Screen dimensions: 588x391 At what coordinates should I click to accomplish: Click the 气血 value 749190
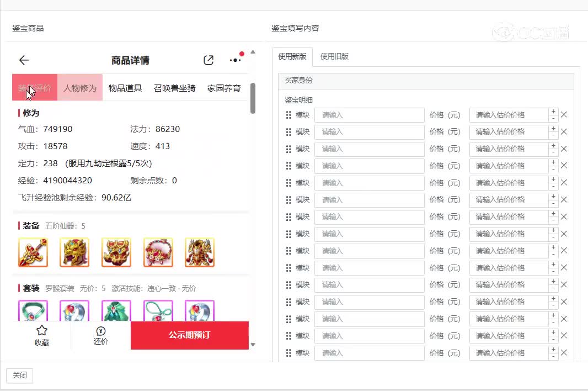[x=58, y=129]
